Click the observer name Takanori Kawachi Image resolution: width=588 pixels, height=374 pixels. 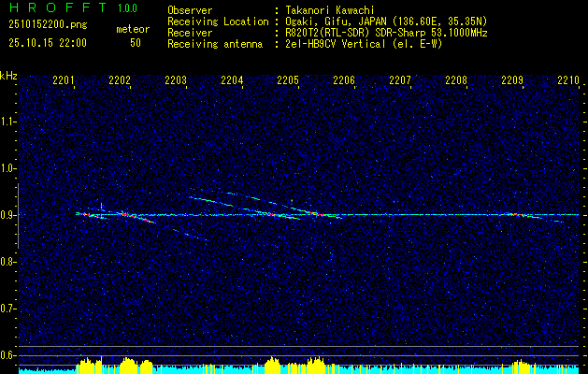click(330, 10)
